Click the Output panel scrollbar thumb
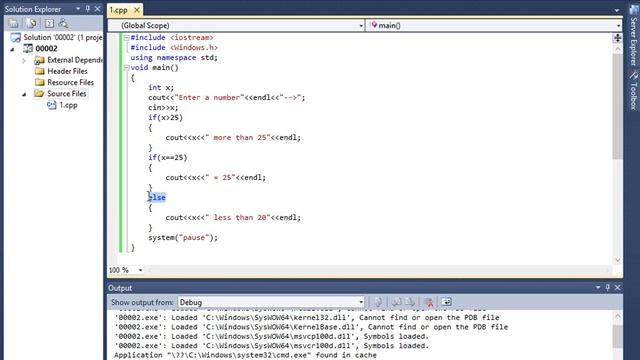 pyautogui.click(x=618, y=336)
